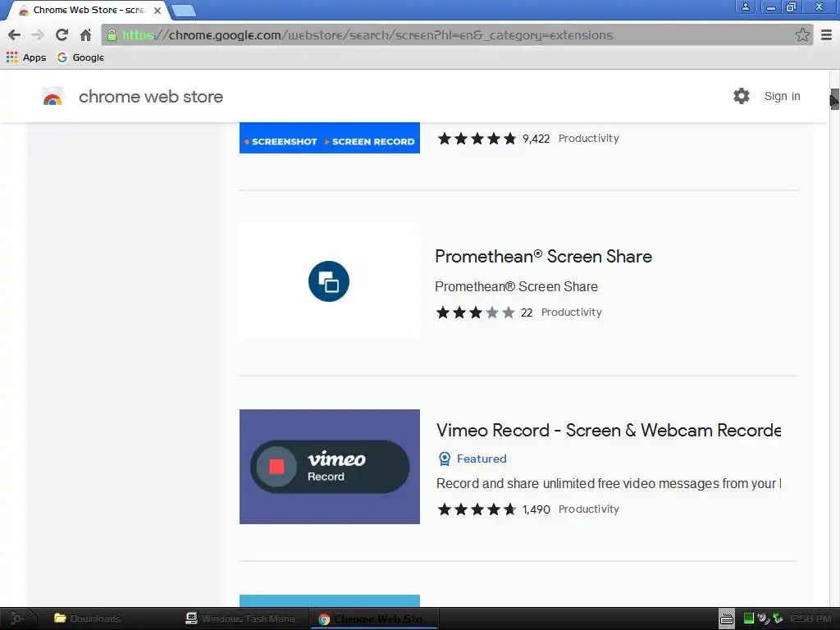The width and height of the screenshot is (840, 630).
Task: Switch to Windows Task Manager in taskbar
Action: click(244, 619)
